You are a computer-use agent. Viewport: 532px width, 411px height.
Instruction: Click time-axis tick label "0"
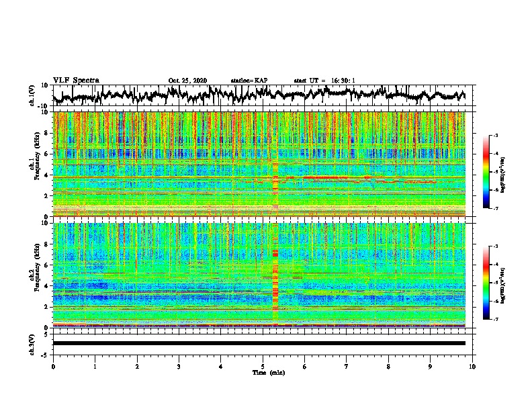[53, 367]
